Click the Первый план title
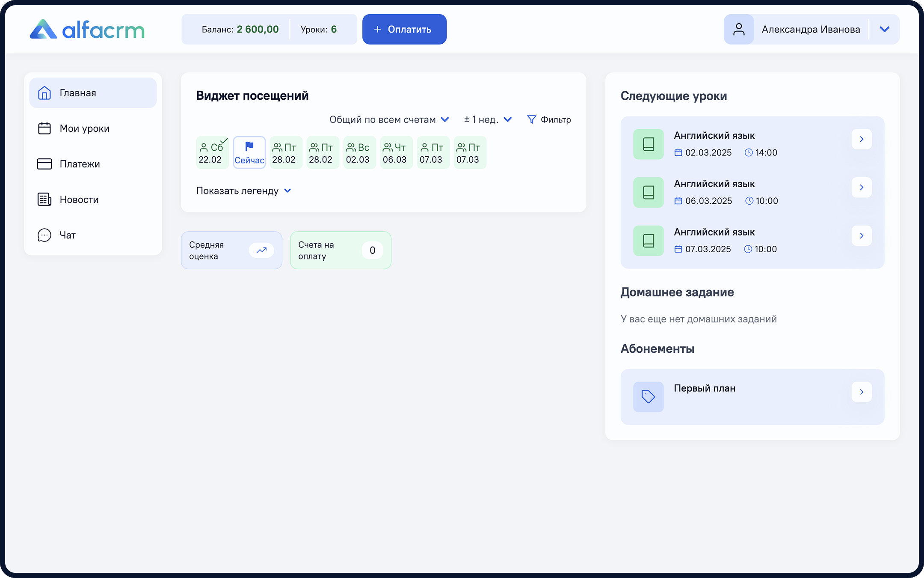The height and width of the screenshot is (578, 924). (x=705, y=388)
